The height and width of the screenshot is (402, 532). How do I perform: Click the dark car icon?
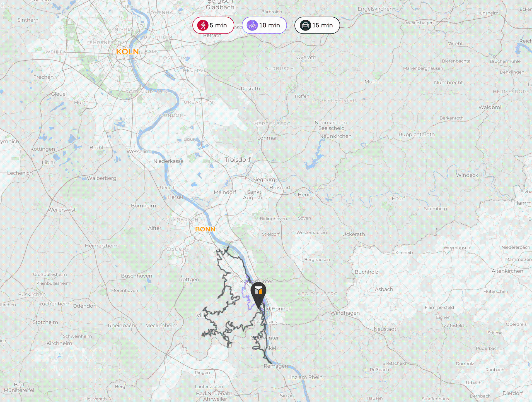coord(305,25)
